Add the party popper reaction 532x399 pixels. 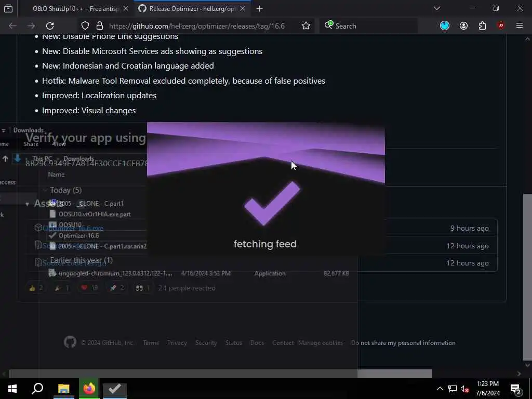coord(62,288)
